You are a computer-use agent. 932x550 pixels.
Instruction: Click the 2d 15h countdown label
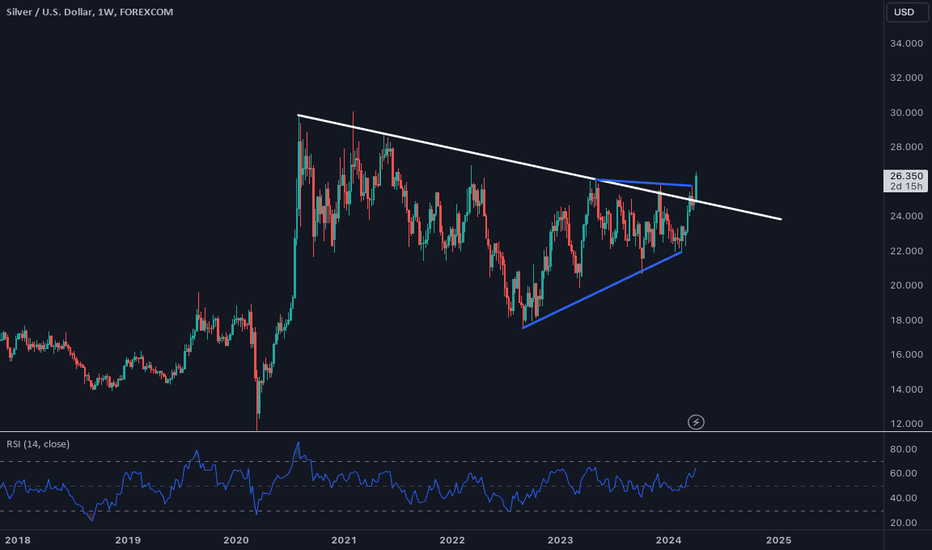[906, 186]
